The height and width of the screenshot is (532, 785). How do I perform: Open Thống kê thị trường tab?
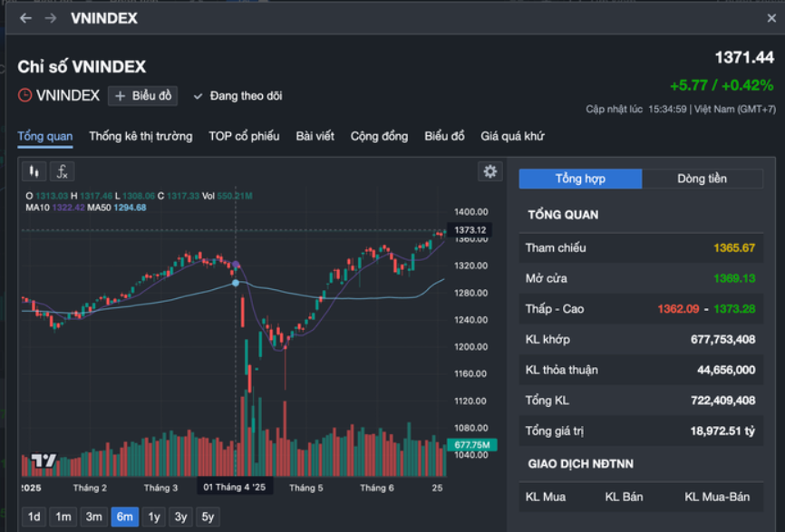(x=141, y=136)
